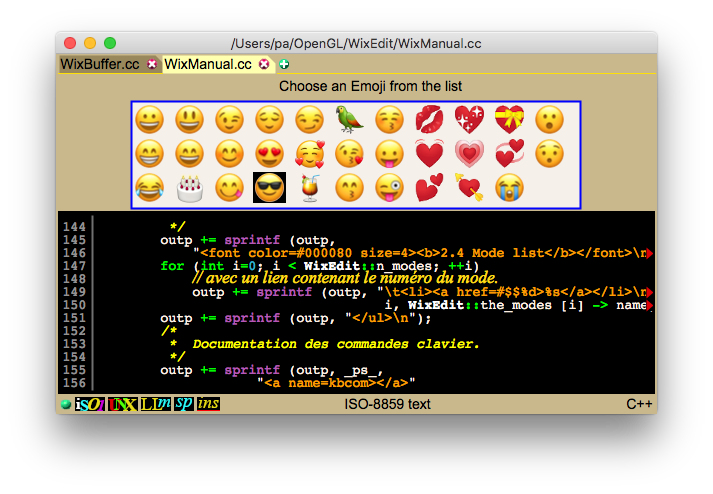Close the WixManual.cc tab

click(264, 65)
